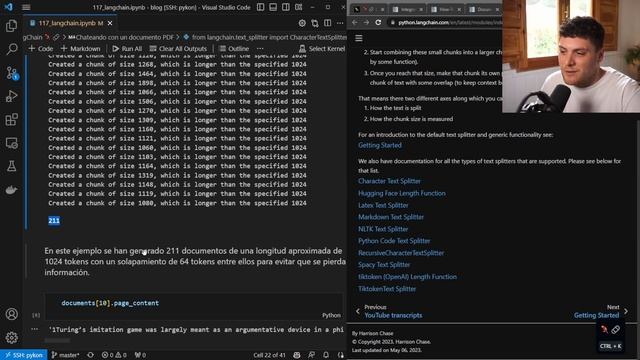This screenshot has height=360, width=640.
Task: Go to Next page Getting Started
Action: pos(600,311)
